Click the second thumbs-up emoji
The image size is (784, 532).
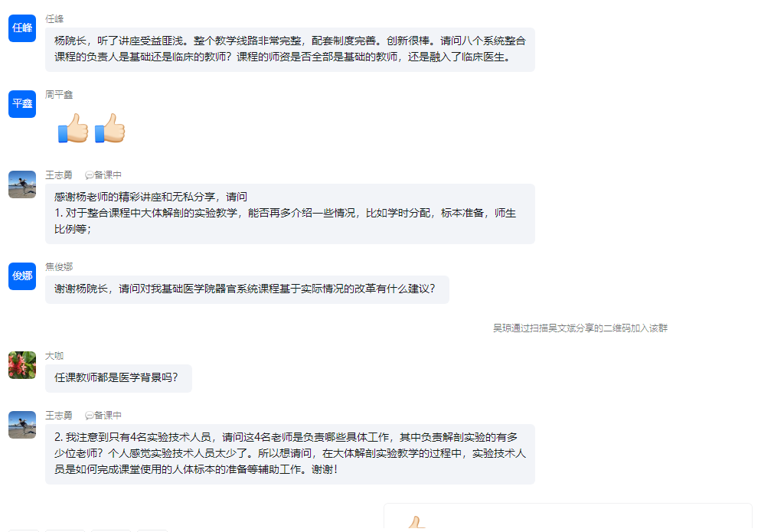109,128
